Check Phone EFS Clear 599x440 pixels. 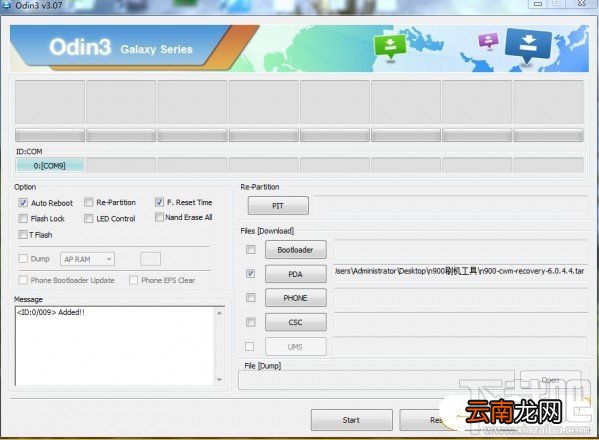(x=133, y=280)
